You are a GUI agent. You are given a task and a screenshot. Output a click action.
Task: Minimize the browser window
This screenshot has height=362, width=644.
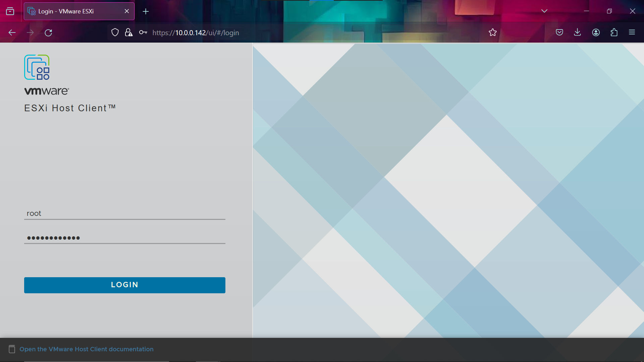(x=586, y=11)
